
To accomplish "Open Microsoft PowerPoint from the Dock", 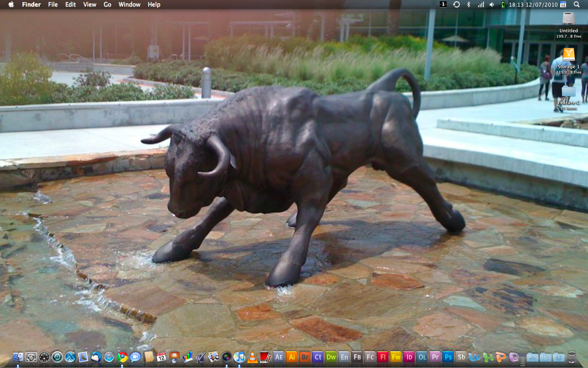I will [501, 357].
